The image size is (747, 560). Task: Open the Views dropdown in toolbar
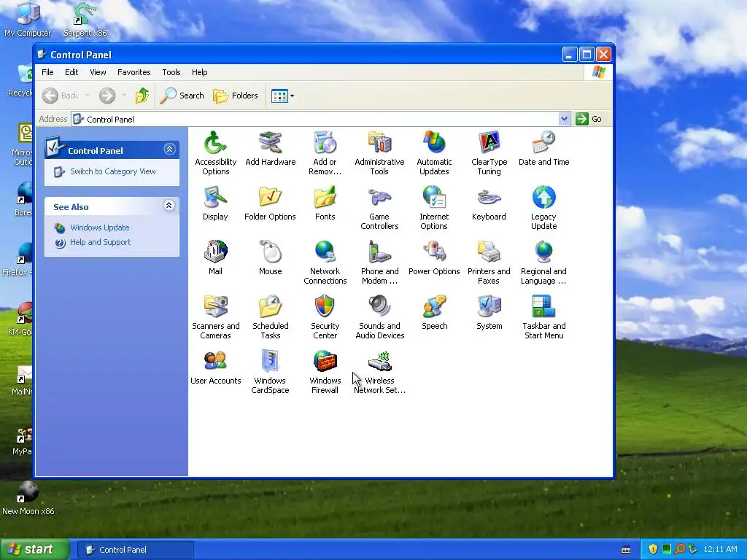click(282, 96)
